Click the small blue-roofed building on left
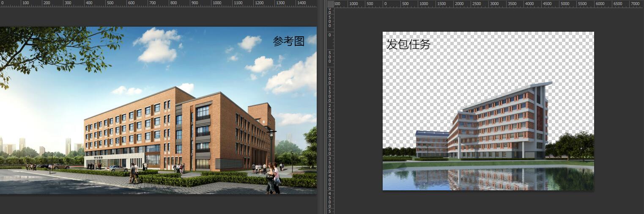The height and width of the screenshot is (214, 644). click(x=431, y=143)
